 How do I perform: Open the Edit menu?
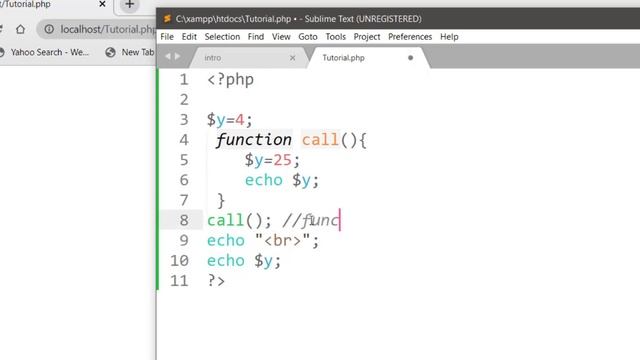pyautogui.click(x=189, y=37)
